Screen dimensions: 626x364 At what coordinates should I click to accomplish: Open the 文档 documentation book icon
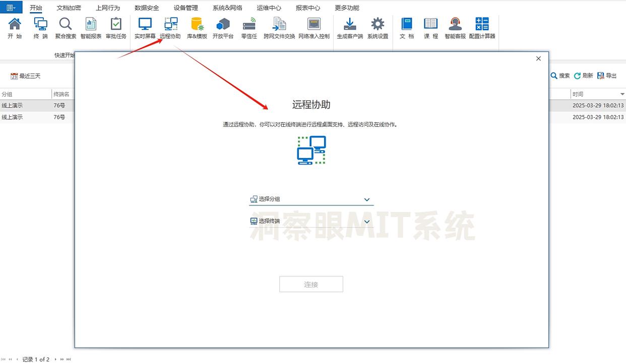pos(407,28)
